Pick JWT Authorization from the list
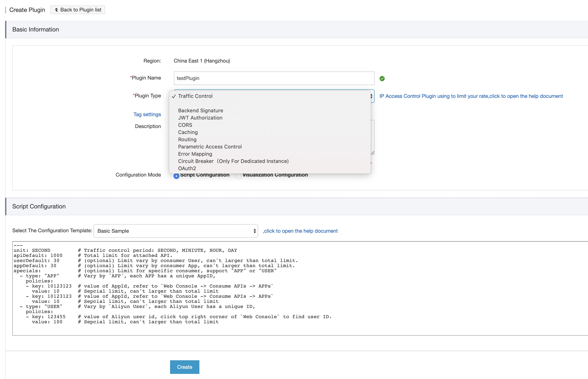 200,118
